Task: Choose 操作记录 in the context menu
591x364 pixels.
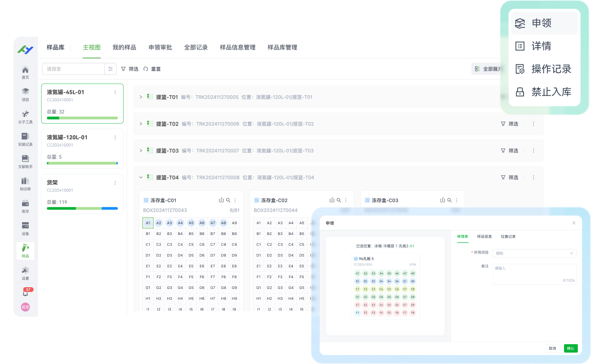Action: pyautogui.click(x=544, y=69)
